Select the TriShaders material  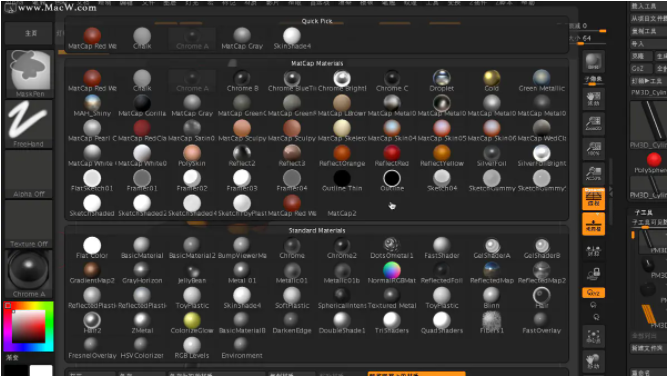(x=392, y=323)
